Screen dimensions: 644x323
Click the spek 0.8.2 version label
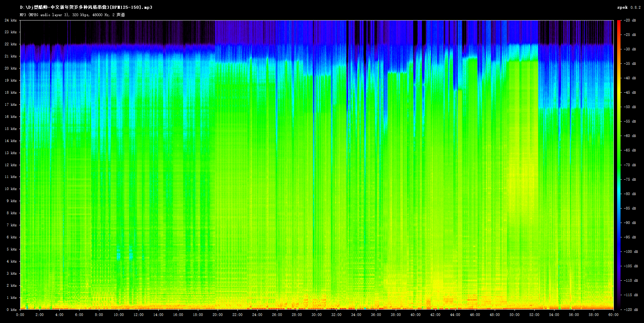click(629, 7)
